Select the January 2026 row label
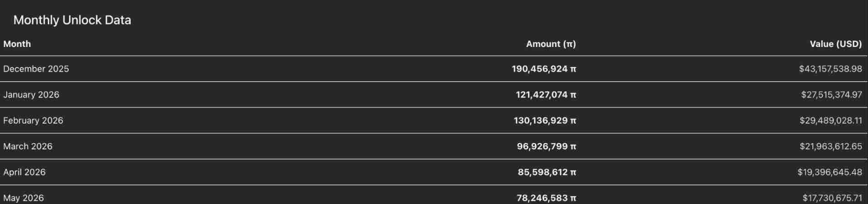868x204 pixels. tap(31, 95)
